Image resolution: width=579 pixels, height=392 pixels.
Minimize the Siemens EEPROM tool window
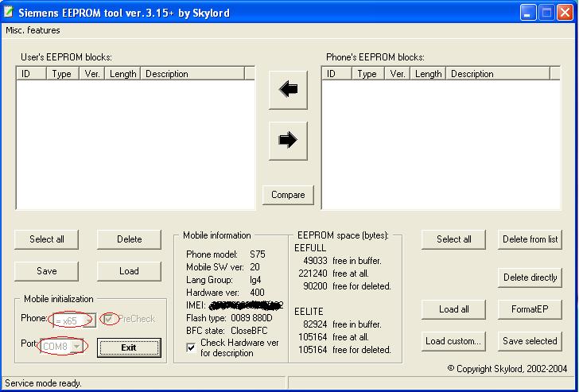[x=528, y=13]
